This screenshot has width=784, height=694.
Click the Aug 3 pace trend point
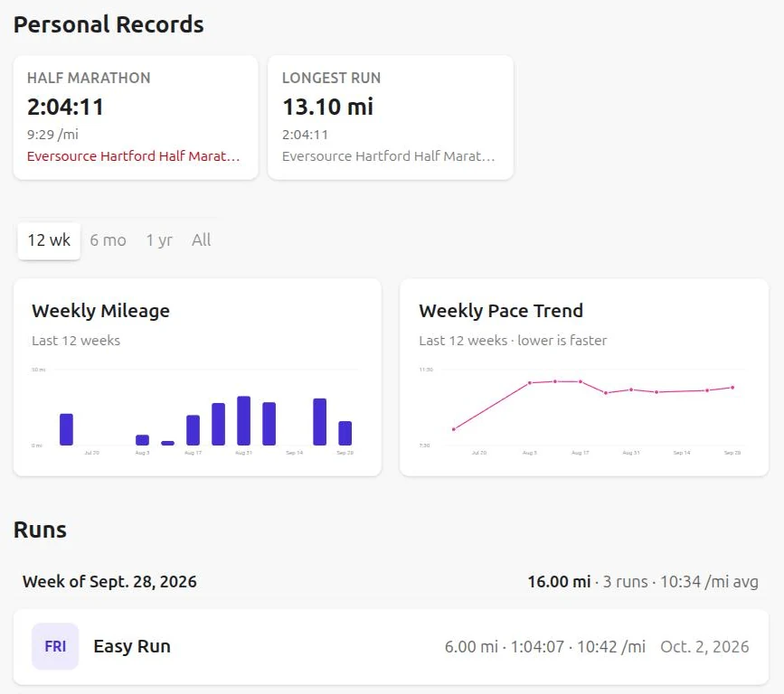(530, 383)
